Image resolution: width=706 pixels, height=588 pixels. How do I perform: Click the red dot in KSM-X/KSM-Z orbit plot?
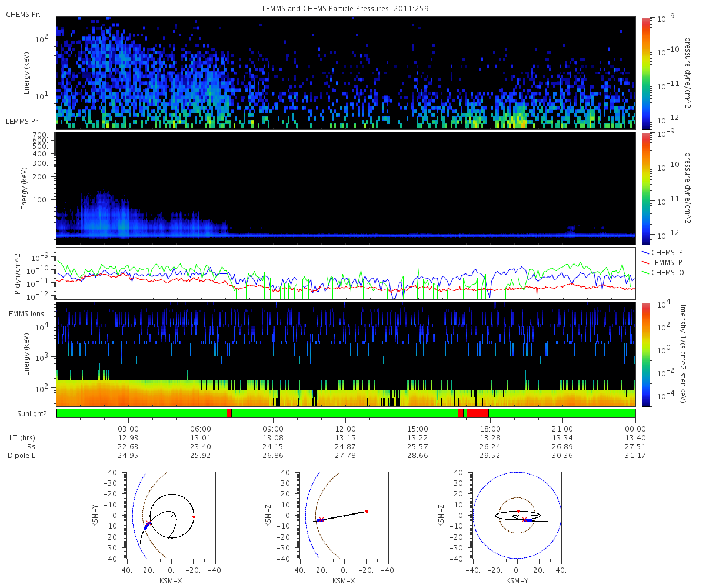click(x=367, y=511)
